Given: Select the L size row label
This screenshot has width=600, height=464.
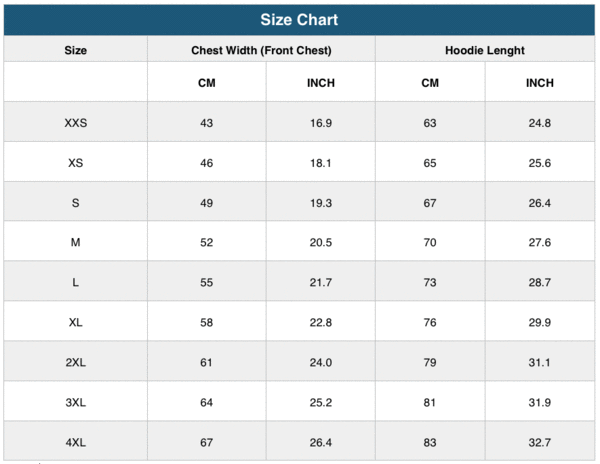Looking at the screenshot, I should tap(75, 283).
